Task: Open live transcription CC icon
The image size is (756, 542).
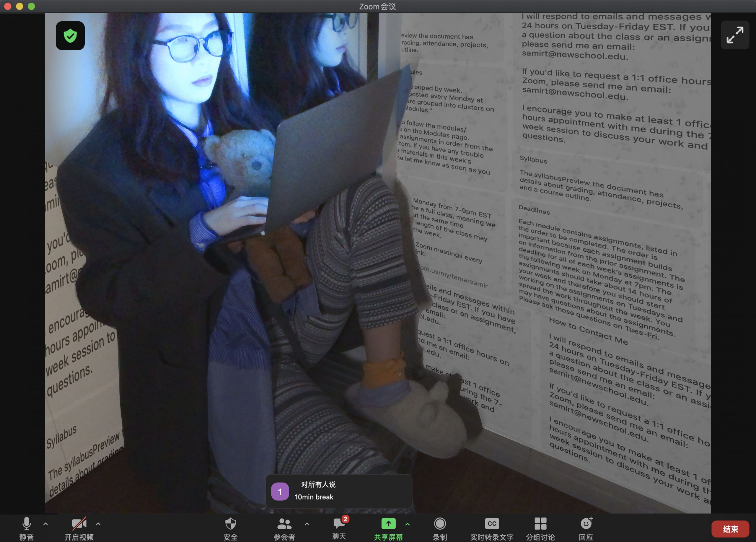Action: point(492,524)
